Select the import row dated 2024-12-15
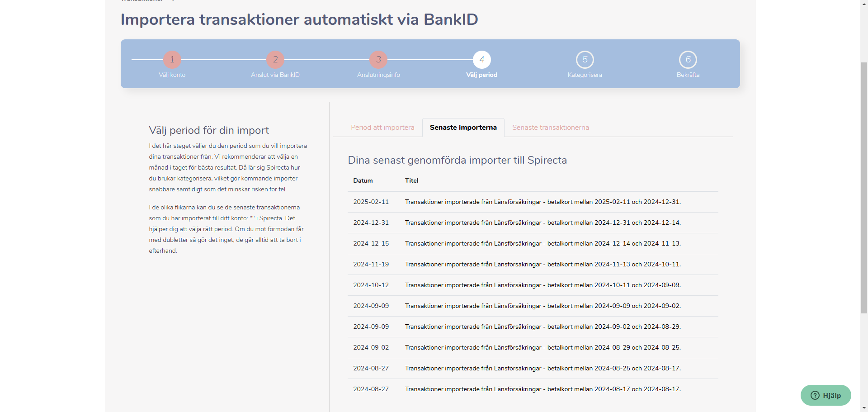Screen dimensions: 868x412 (533, 243)
